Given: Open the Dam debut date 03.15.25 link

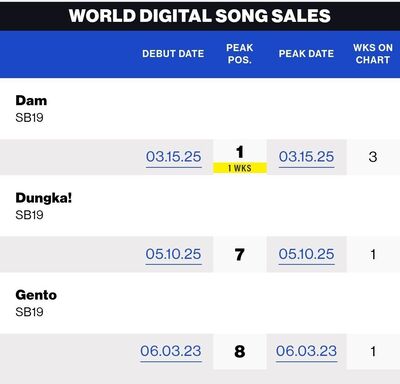Looking at the screenshot, I should pyautogui.click(x=174, y=157).
